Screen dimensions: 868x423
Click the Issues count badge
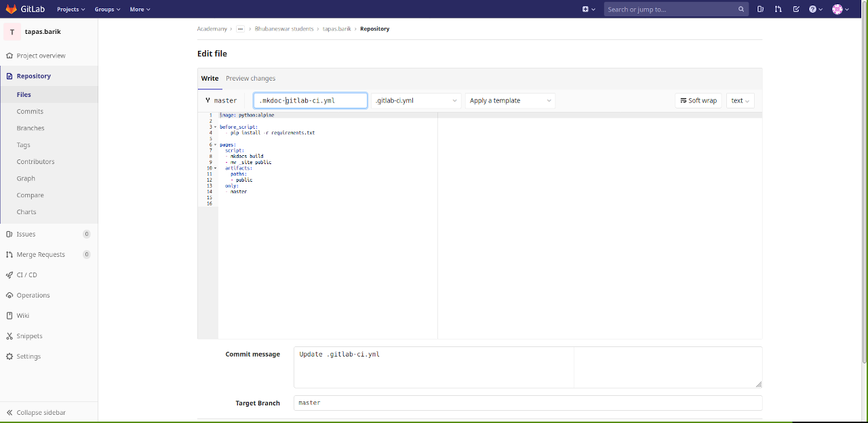[x=86, y=234]
